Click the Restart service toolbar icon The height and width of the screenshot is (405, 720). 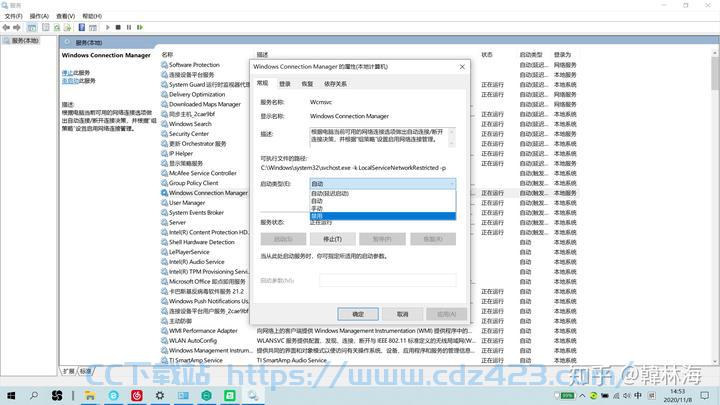pyautogui.click(x=140, y=28)
